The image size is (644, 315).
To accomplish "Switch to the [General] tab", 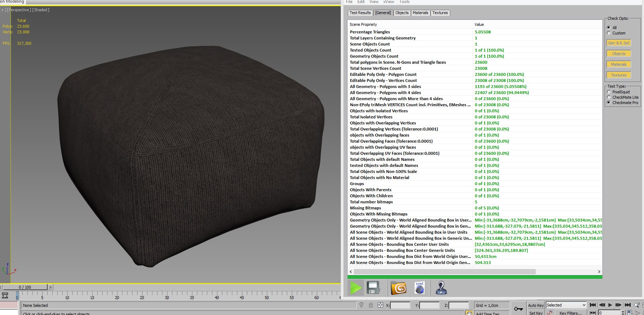I will 383,13.
